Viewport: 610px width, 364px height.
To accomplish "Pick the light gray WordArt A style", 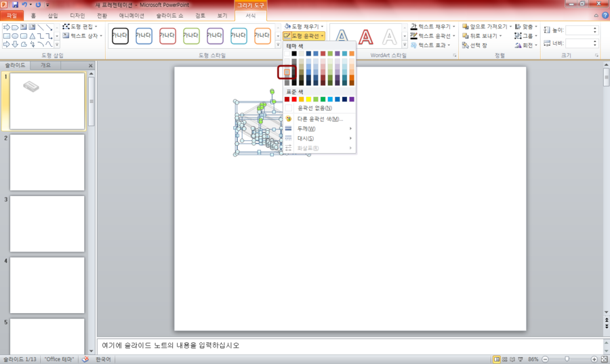I will (x=390, y=37).
